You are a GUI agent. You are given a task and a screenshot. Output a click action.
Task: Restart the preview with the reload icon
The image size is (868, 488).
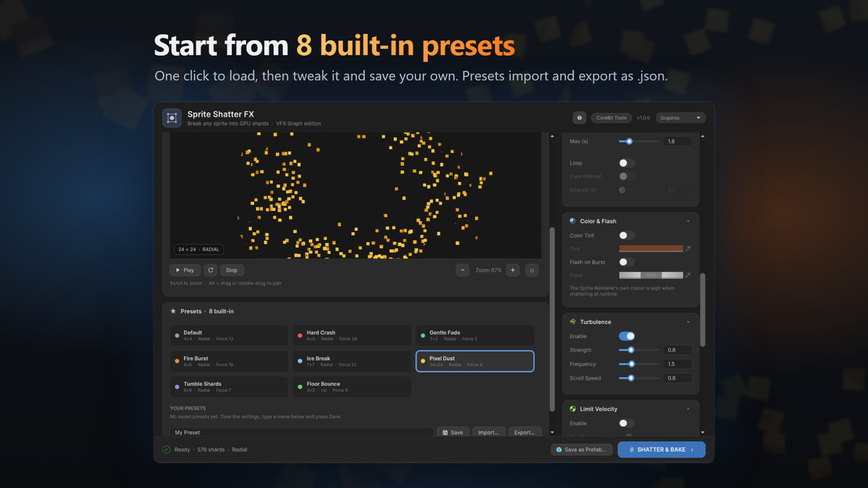(210, 270)
